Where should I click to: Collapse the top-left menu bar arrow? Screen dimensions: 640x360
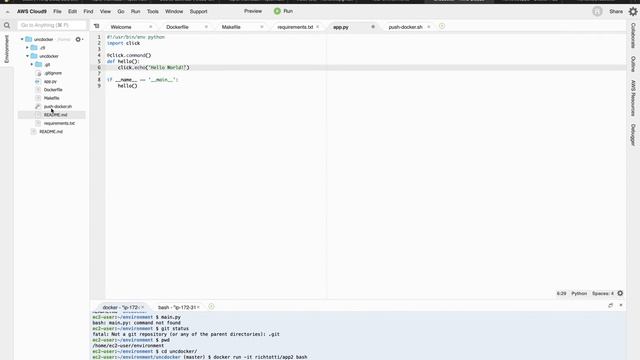[7, 12]
